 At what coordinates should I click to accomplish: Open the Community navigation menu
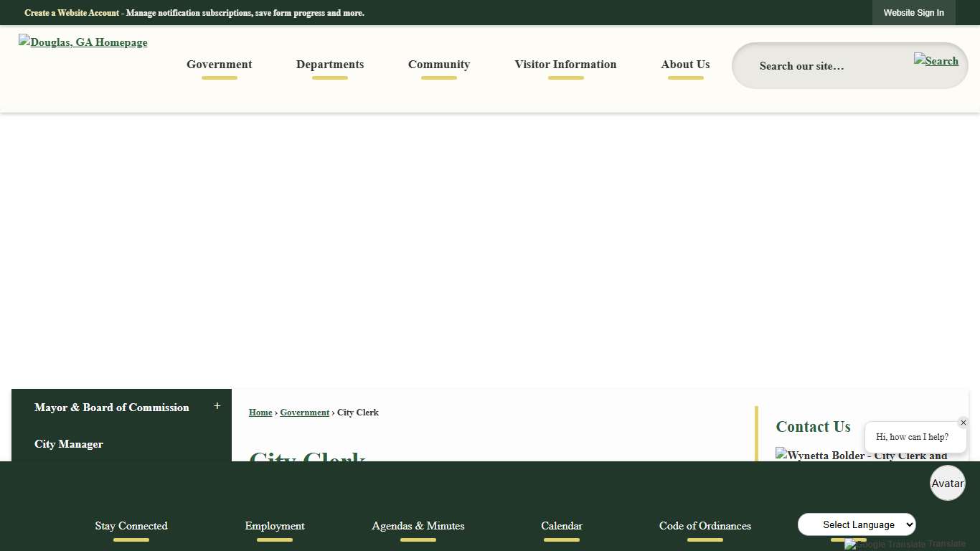[438, 65]
